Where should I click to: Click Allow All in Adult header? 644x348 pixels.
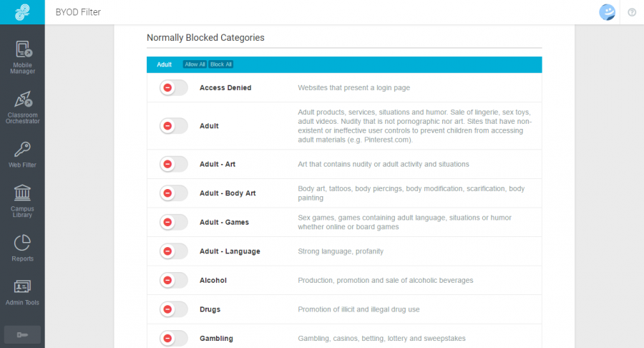195,64
